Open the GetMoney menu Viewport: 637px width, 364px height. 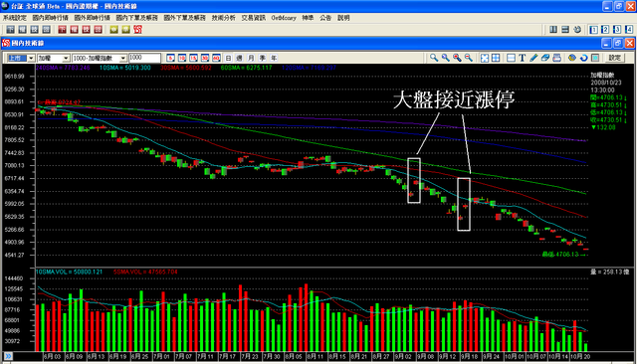tap(284, 18)
